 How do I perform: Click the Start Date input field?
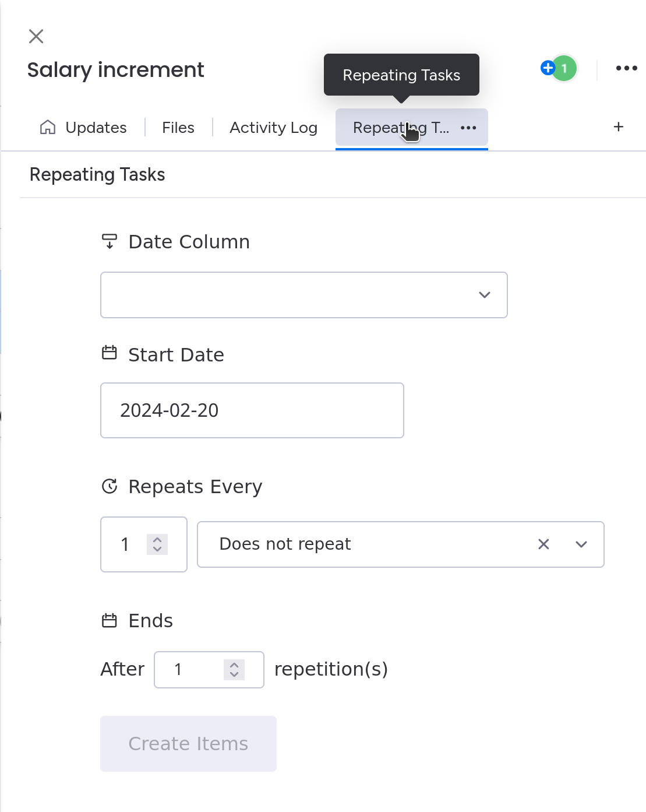(252, 410)
